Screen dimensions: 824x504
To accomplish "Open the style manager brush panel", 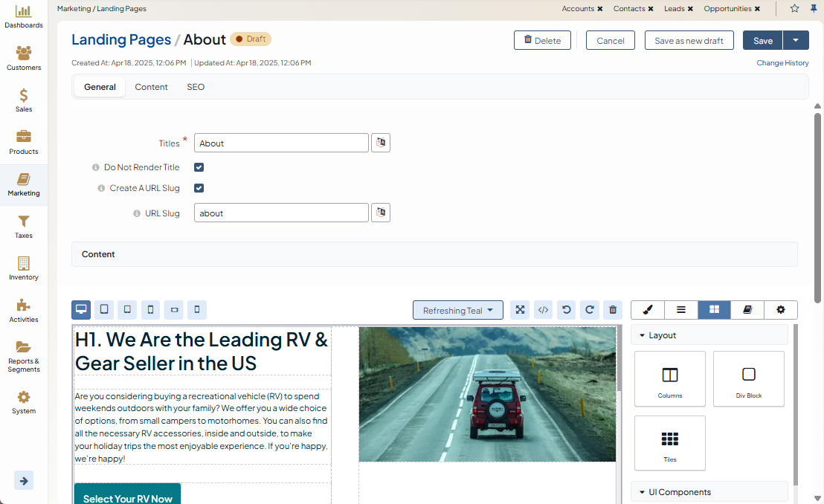I will click(648, 310).
